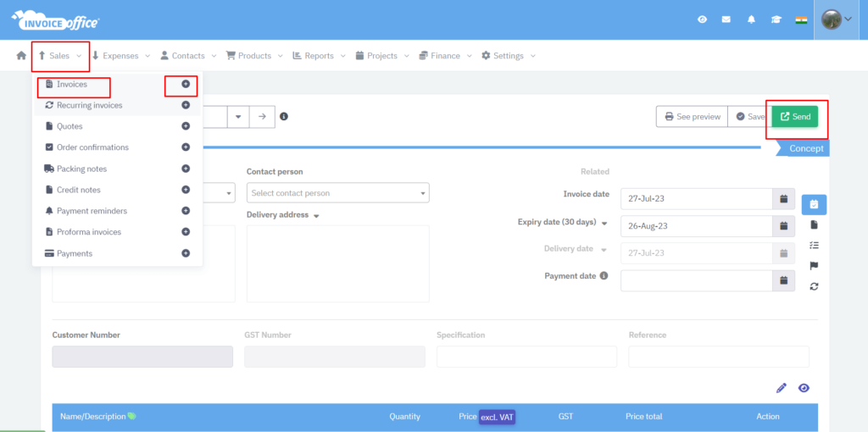
Task: Click the See preview button
Action: tap(692, 117)
